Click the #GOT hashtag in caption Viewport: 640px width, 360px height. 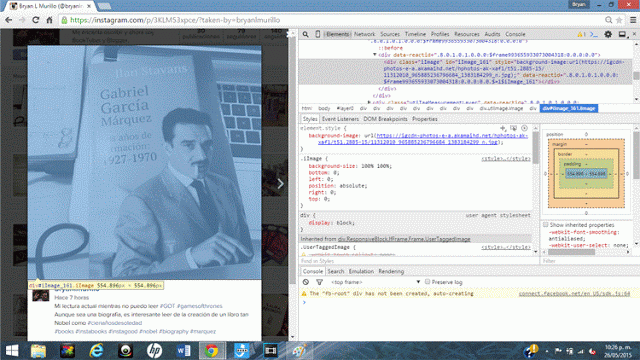[x=167, y=306]
